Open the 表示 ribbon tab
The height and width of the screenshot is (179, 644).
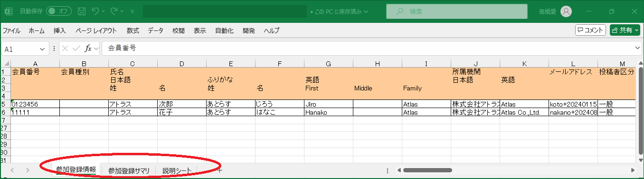(200, 30)
